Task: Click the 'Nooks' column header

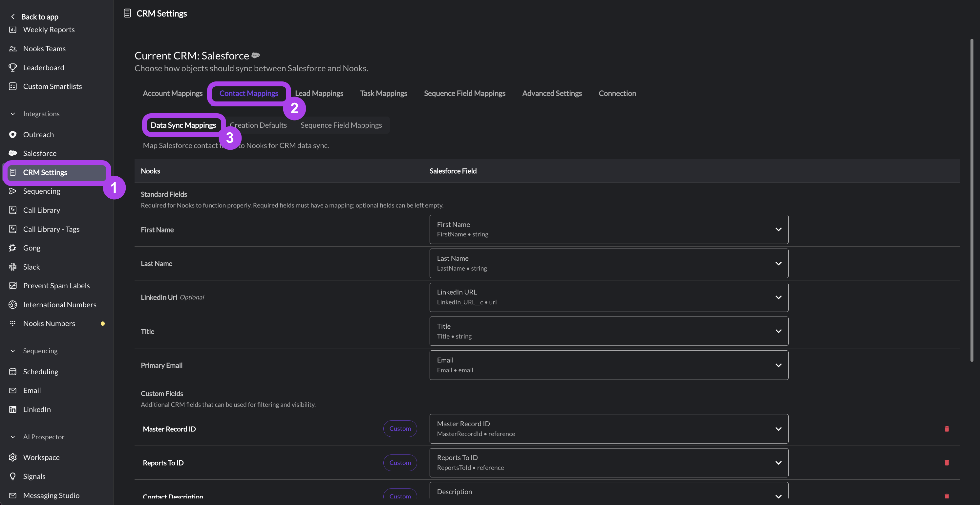Action: (150, 171)
